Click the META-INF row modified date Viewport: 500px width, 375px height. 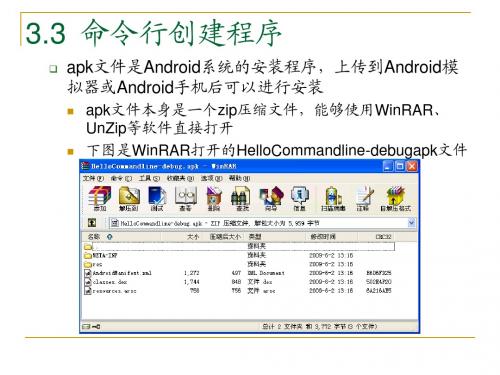[331, 255]
